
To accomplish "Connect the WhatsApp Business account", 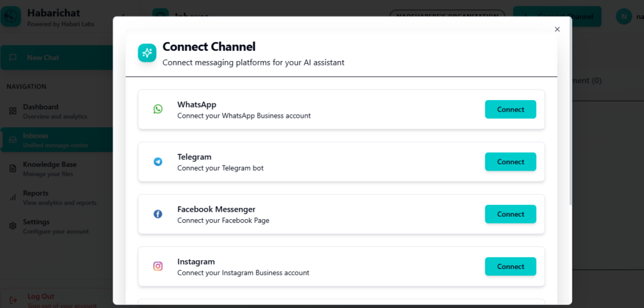I will pyautogui.click(x=510, y=110).
